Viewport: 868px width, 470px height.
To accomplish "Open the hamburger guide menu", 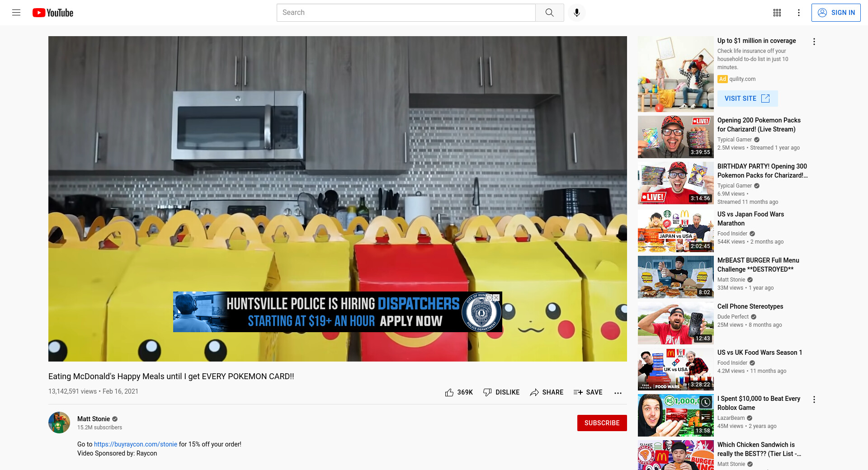I will pyautogui.click(x=16, y=13).
